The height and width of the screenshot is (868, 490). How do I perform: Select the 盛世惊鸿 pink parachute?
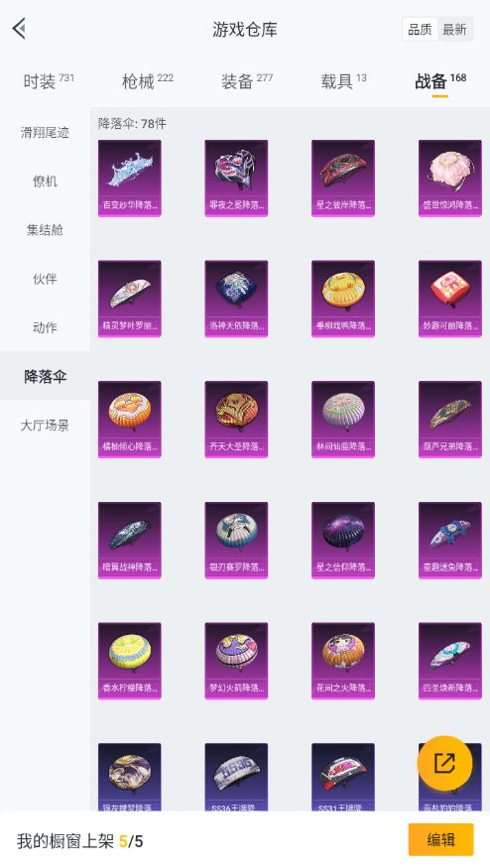pos(450,179)
